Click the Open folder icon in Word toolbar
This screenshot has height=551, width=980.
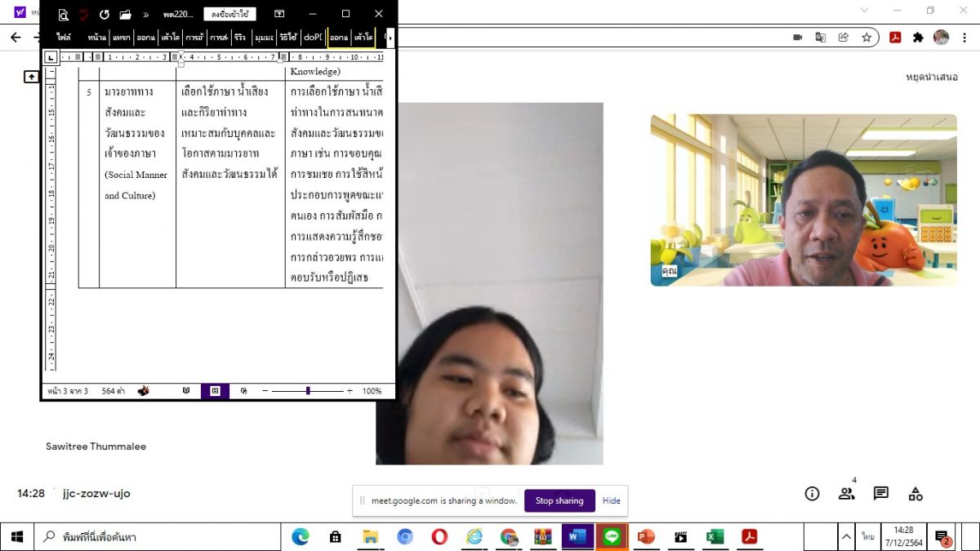tap(125, 14)
